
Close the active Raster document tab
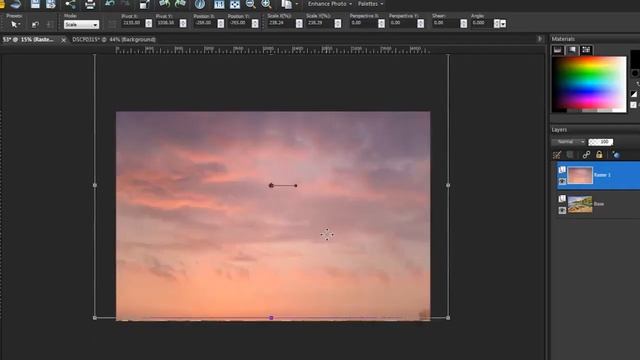coord(63,40)
